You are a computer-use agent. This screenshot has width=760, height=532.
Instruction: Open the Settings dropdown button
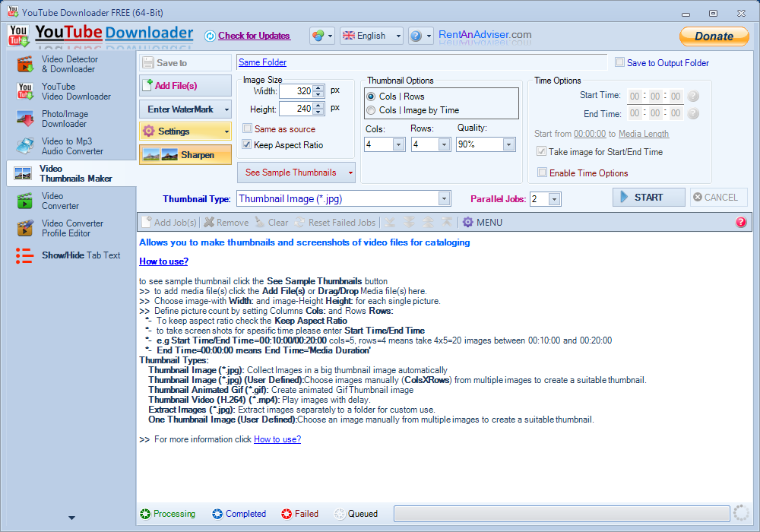[x=185, y=131]
